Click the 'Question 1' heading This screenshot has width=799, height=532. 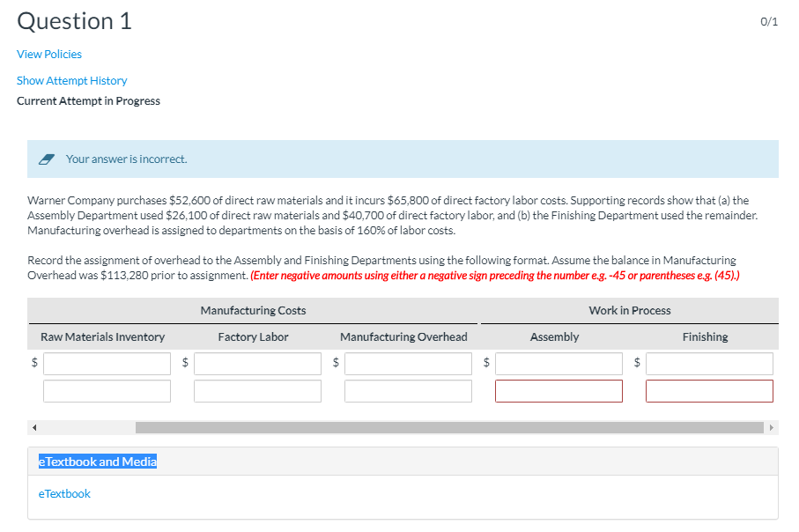tap(74, 21)
